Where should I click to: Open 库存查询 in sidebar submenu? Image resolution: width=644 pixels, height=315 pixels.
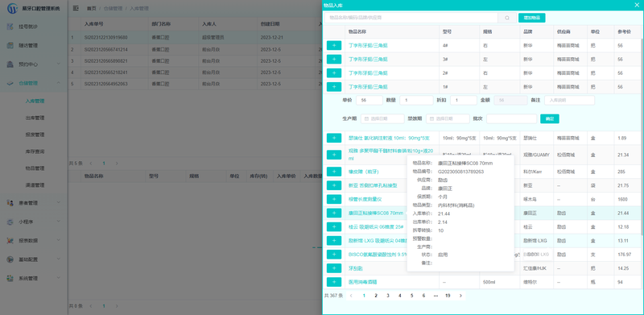pyautogui.click(x=35, y=151)
